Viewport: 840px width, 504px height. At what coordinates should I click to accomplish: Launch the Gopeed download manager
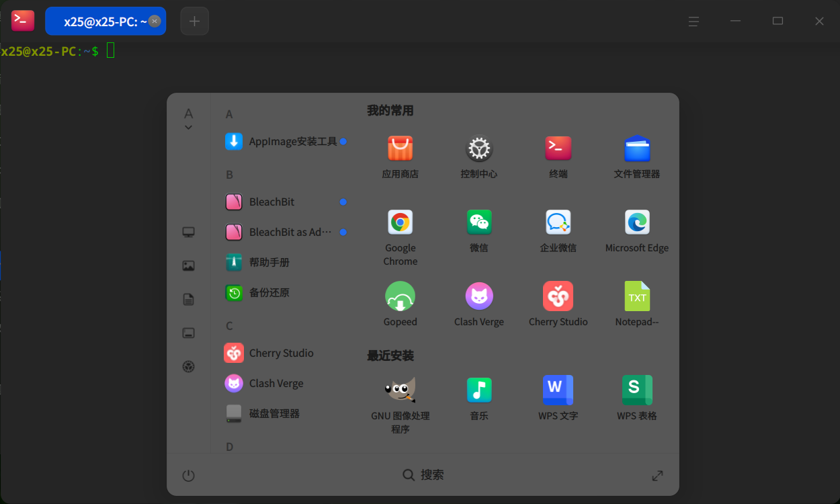(x=400, y=304)
